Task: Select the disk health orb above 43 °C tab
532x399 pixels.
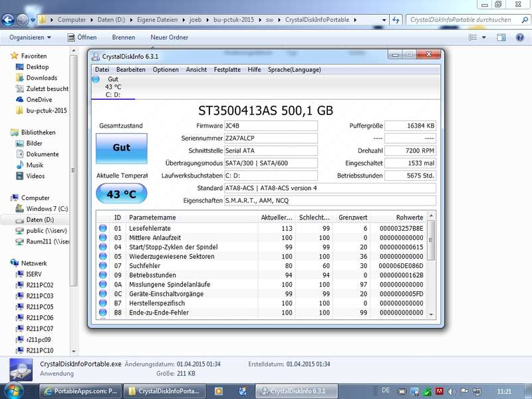Action: (96, 79)
